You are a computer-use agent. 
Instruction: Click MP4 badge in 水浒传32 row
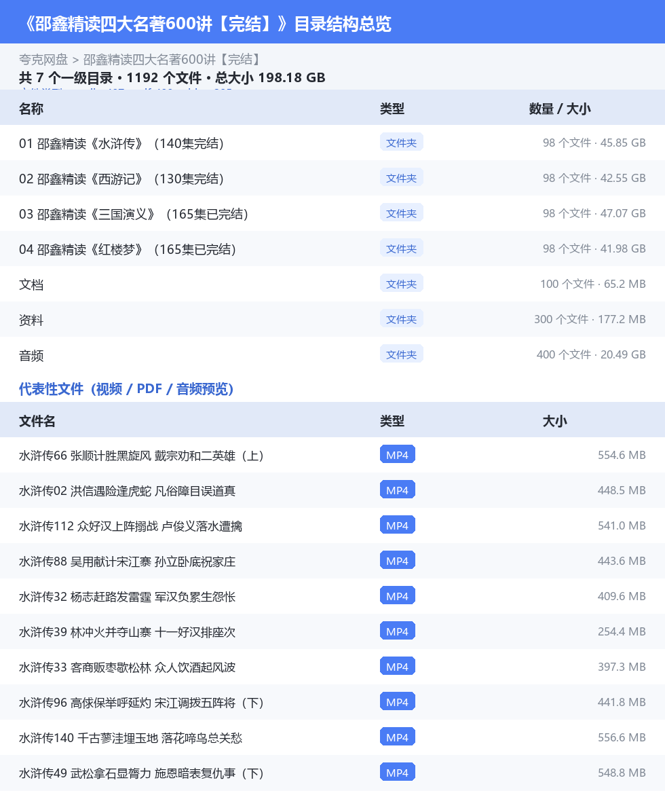(x=398, y=596)
